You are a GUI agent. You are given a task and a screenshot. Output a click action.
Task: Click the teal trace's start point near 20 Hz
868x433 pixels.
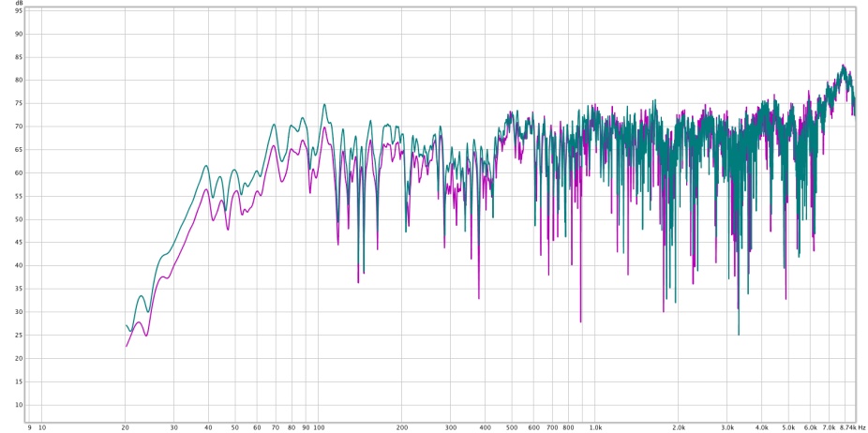click(x=127, y=325)
